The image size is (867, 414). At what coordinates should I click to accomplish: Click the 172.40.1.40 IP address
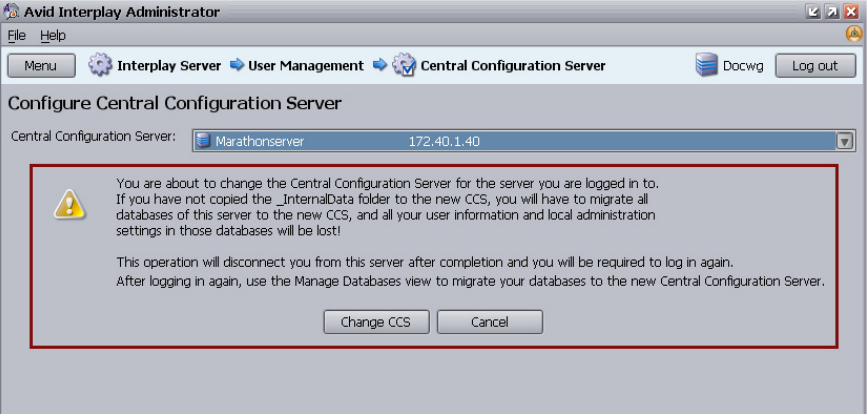tap(444, 142)
